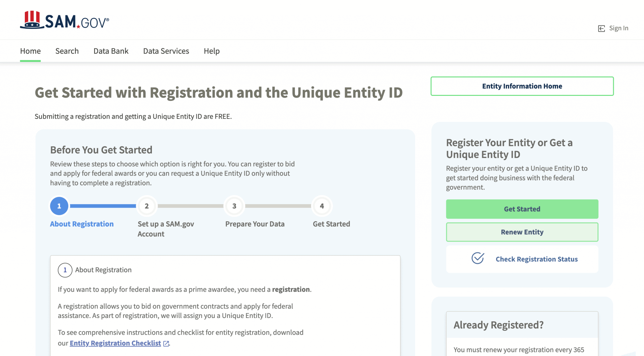
Task: Click the About Registration step label
Action: (x=82, y=224)
